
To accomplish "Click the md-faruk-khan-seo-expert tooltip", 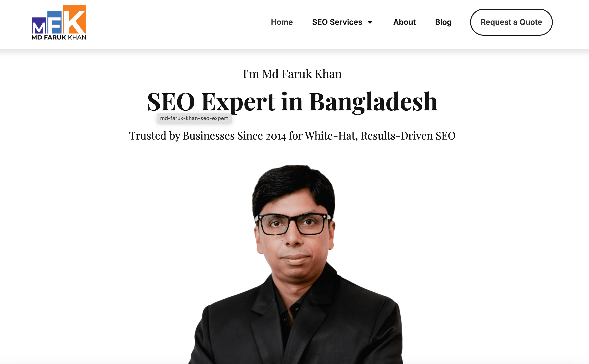I will pos(194,118).
